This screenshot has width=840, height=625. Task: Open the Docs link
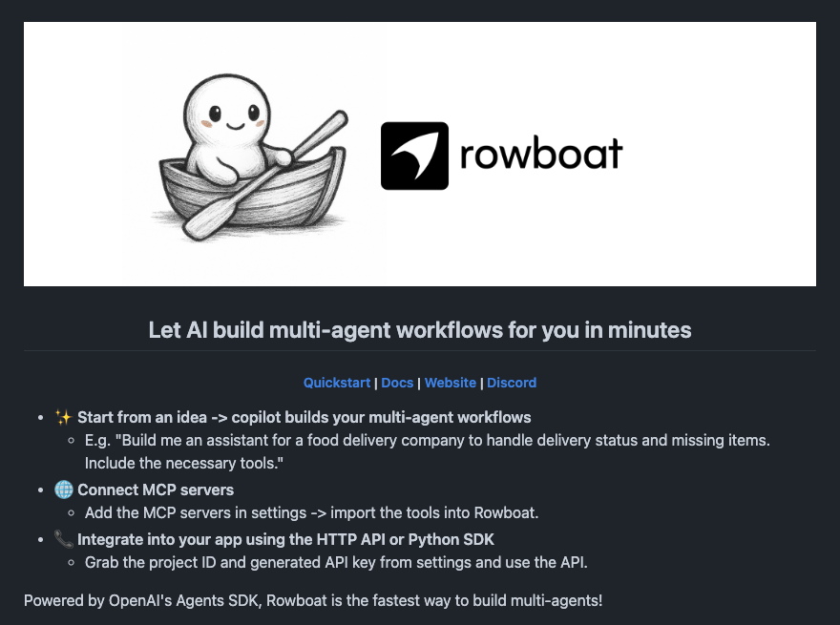coord(397,383)
